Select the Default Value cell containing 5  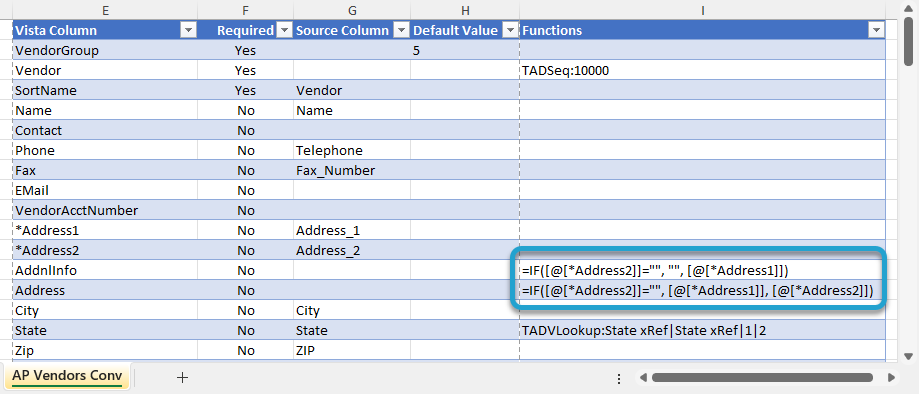tap(465, 50)
